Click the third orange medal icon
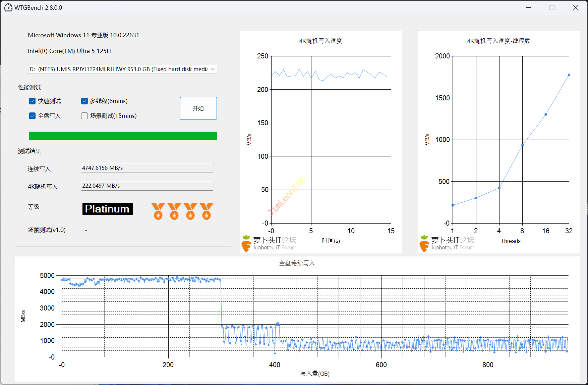588x385 pixels. pos(190,211)
